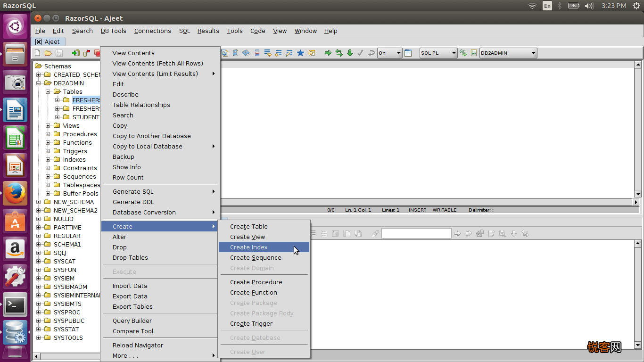Click the note with plus icon in results toolbar
The image size is (644, 362).
click(x=491, y=233)
